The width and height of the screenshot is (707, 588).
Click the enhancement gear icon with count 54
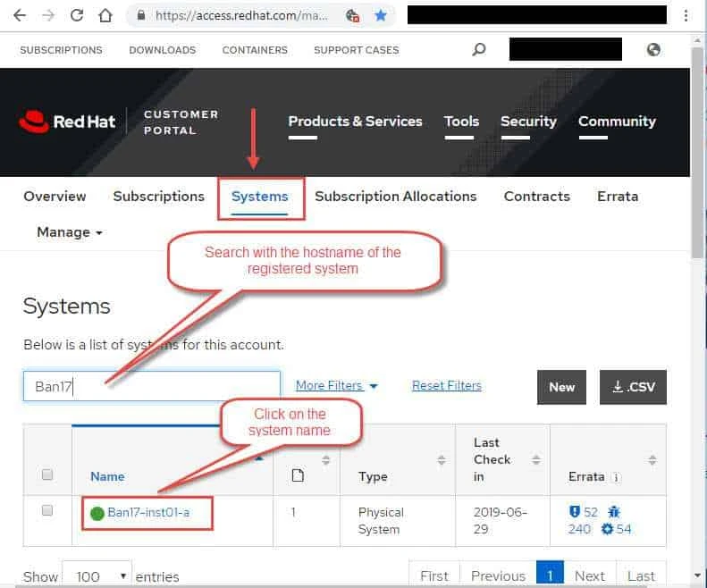click(607, 529)
